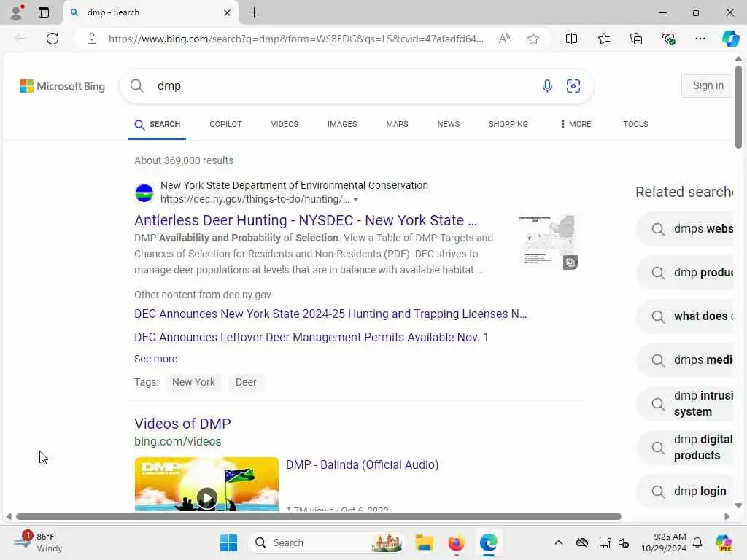Open DEC Announces Leftover Deer Management Permits link
747x560 pixels.
311,338
